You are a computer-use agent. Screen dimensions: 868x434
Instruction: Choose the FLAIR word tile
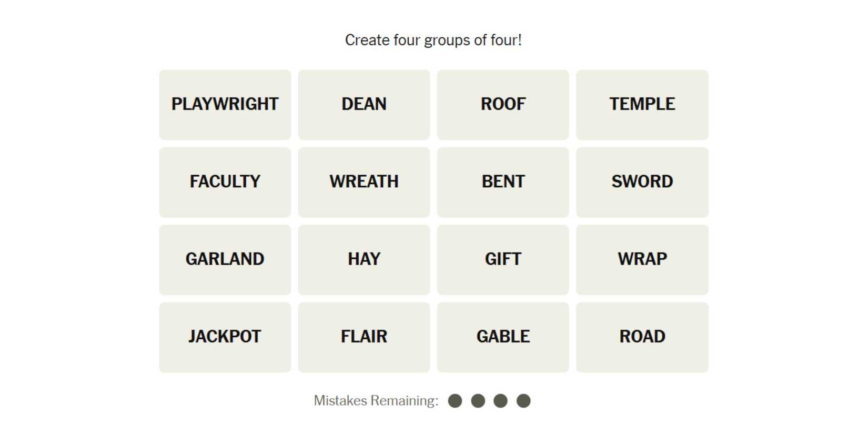tap(364, 337)
